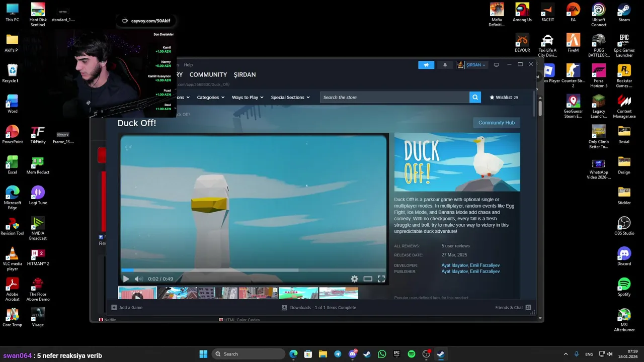Go to the COMMUNITY tab in Steam
644x362 pixels.
click(208, 74)
